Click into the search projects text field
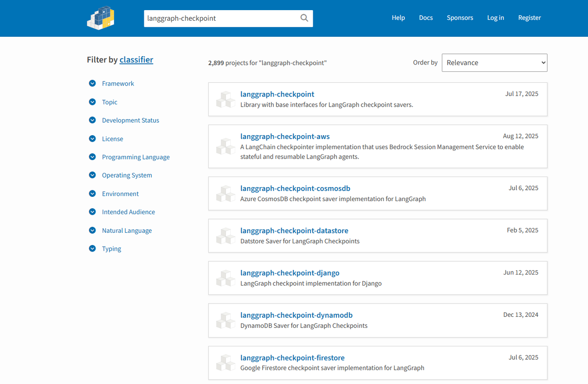 (220, 18)
